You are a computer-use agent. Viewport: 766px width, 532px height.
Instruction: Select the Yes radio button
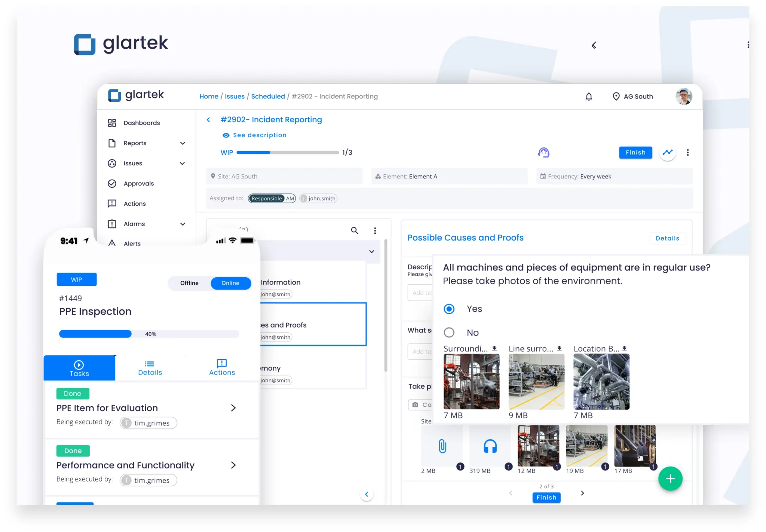[449, 309]
